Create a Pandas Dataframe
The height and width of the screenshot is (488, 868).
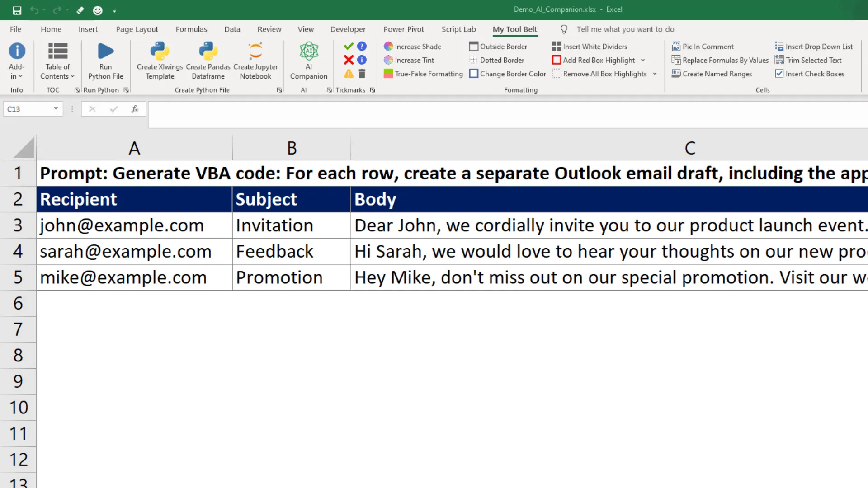[x=208, y=61]
